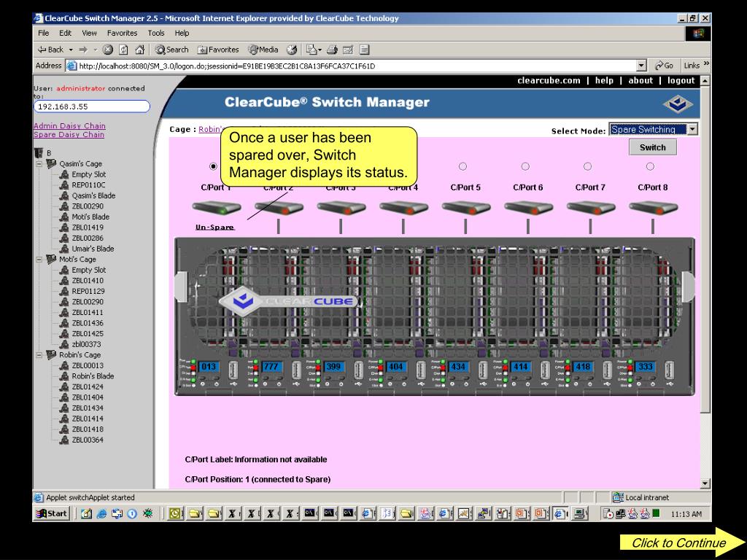Click the Switch button
This screenshot has height=560, width=747.
click(653, 147)
